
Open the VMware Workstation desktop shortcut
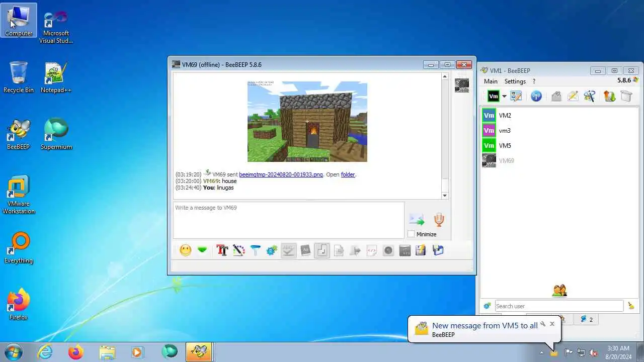click(x=19, y=195)
